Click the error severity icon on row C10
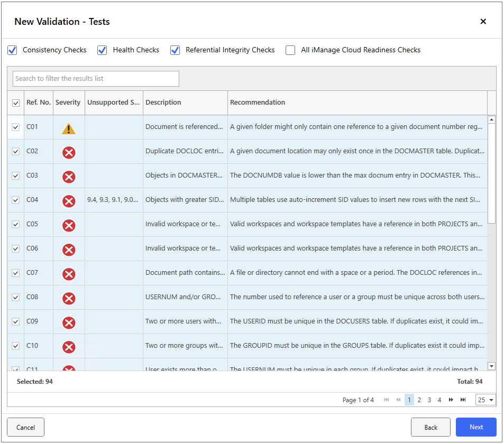The image size is (504, 444). [68, 347]
